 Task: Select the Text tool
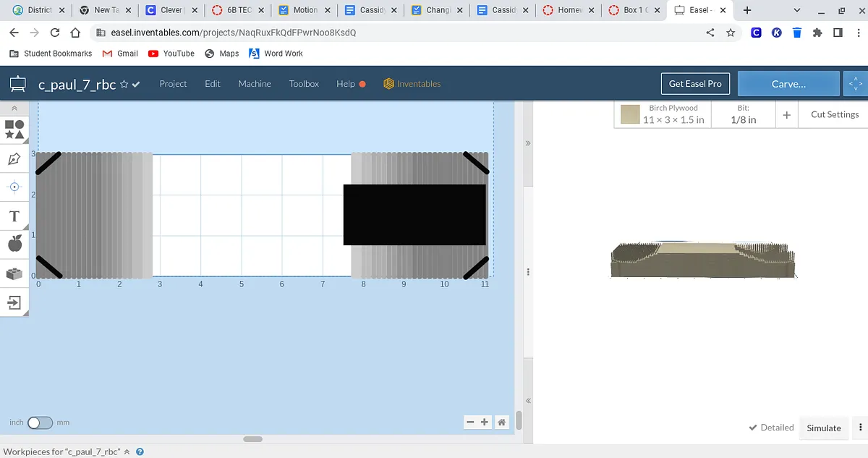click(14, 216)
